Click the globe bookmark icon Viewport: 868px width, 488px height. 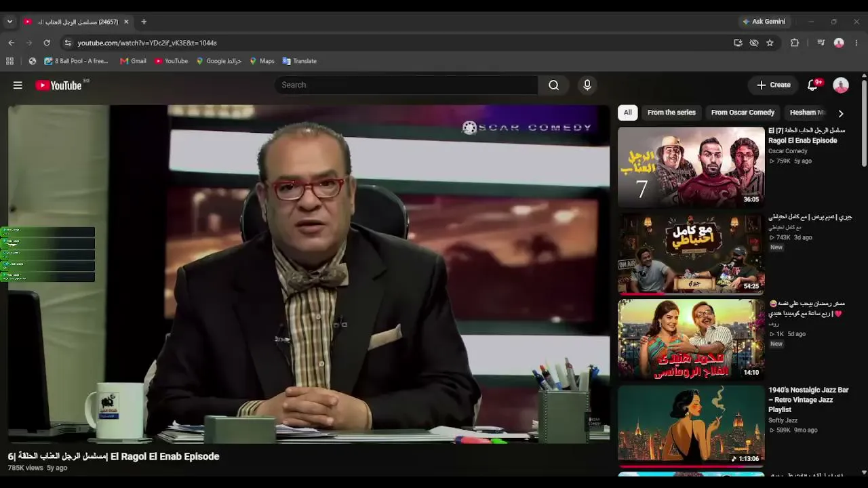tap(32, 61)
